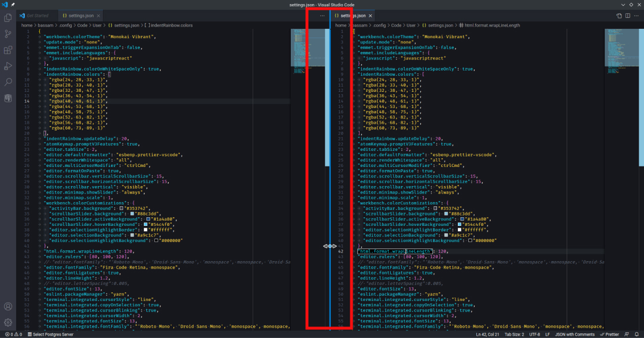Click the feedback icon in status bar
Screen dimensions: 644x338
pos(627,335)
